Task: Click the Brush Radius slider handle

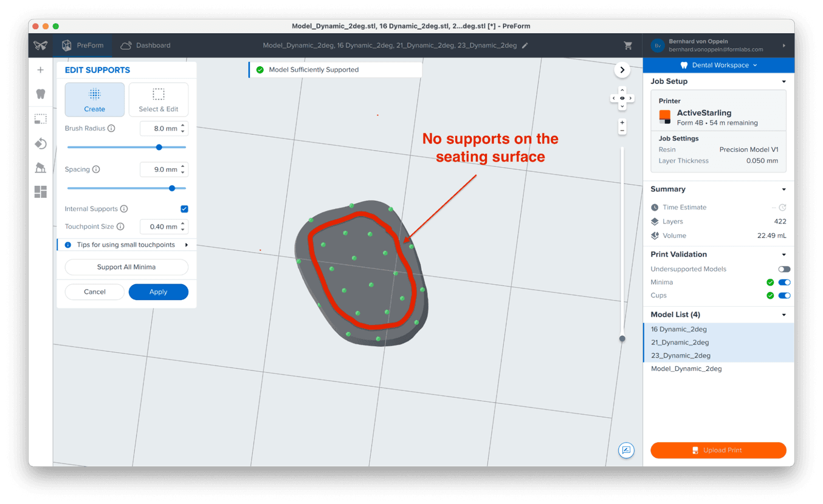Action: click(159, 147)
